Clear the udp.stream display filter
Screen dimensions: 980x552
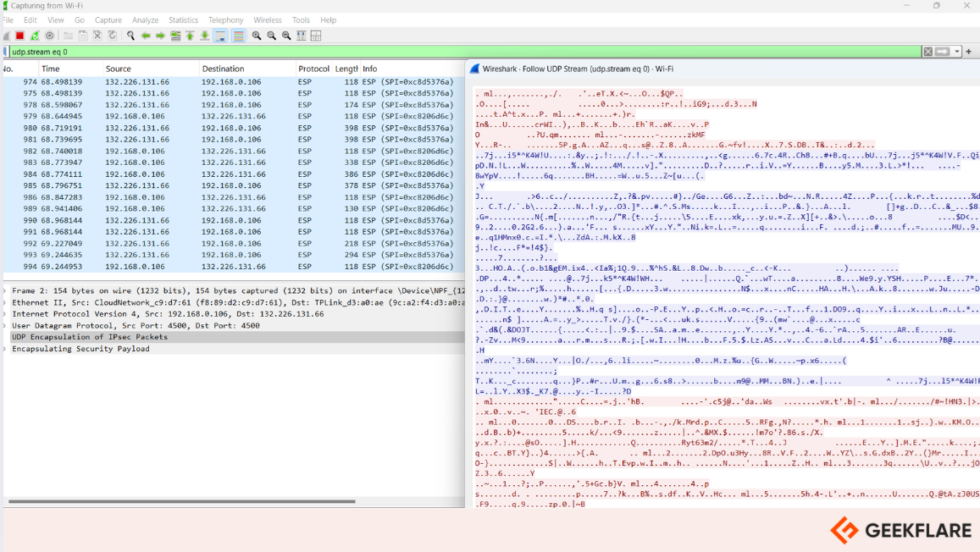[x=927, y=52]
